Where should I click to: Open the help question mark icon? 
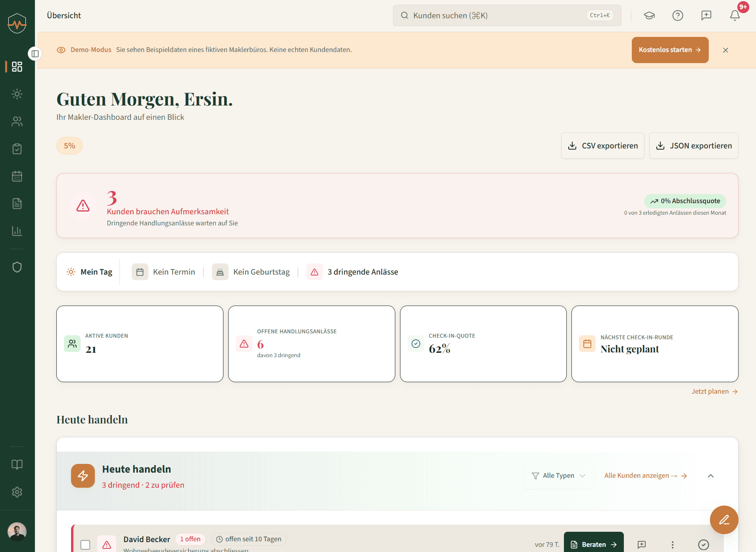[678, 15]
